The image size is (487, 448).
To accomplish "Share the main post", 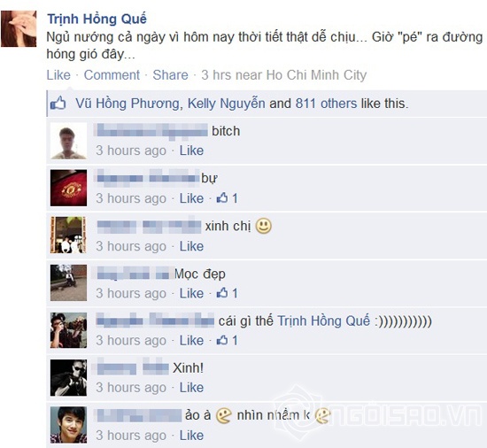I will 170,75.
